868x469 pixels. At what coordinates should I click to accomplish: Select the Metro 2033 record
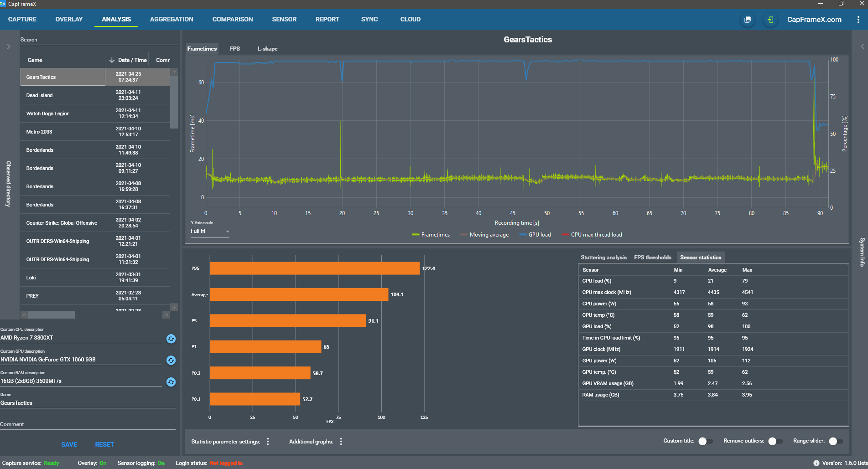pyautogui.click(x=95, y=132)
